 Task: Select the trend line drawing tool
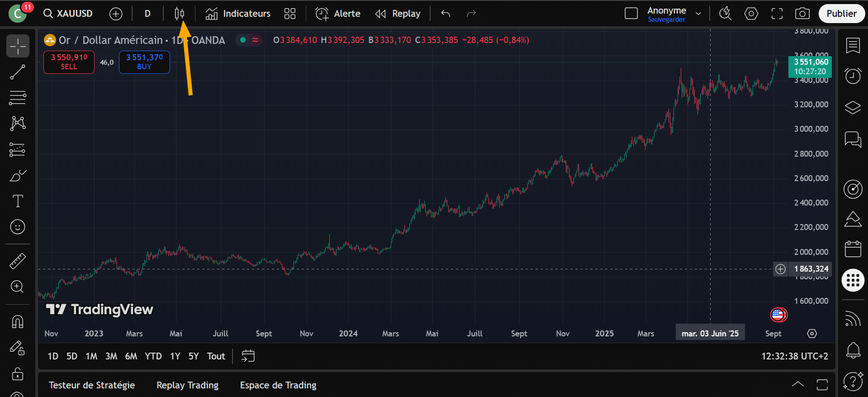18,72
